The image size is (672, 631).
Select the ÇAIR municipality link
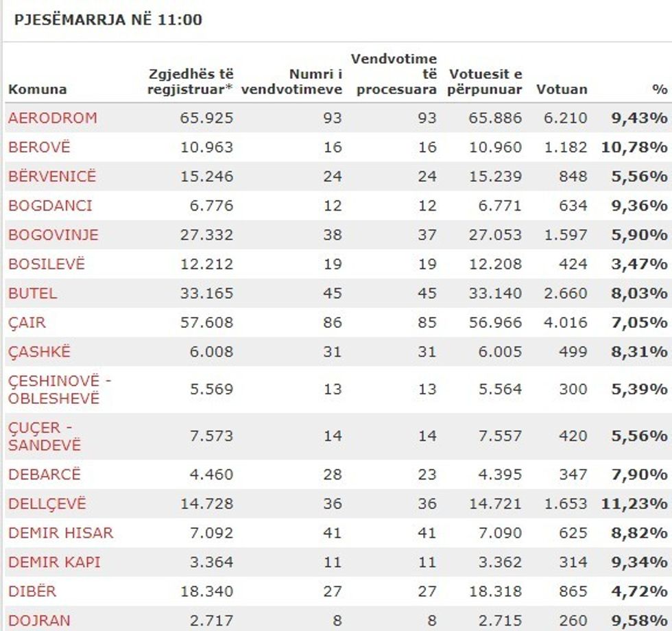[x=27, y=323]
